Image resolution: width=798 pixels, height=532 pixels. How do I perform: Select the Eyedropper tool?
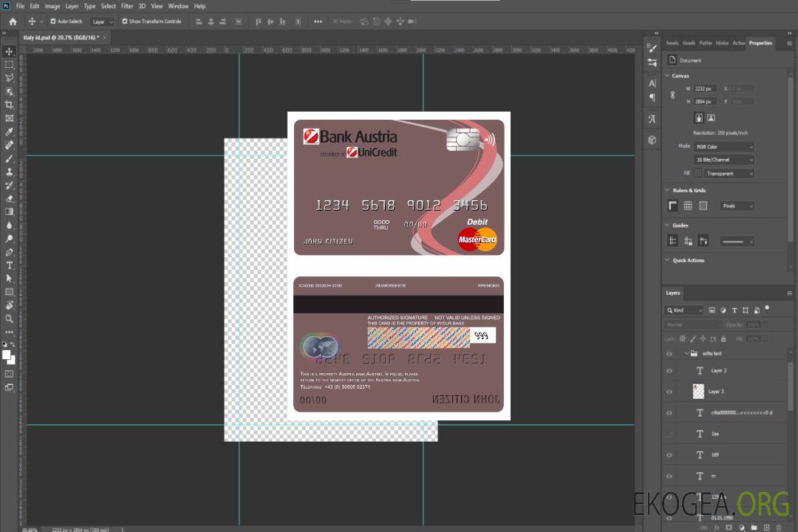click(x=9, y=132)
